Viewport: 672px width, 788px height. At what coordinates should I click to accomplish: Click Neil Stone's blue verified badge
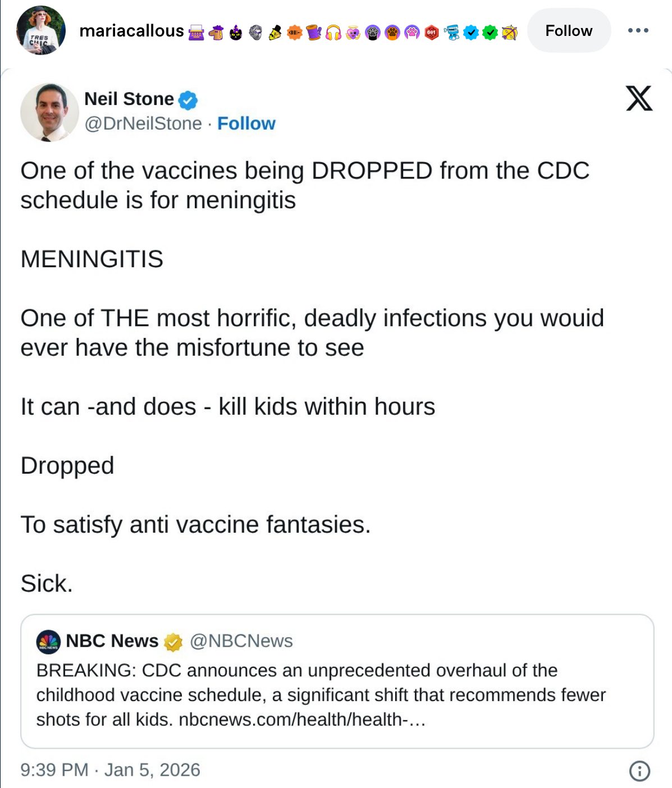pos(188,100)
